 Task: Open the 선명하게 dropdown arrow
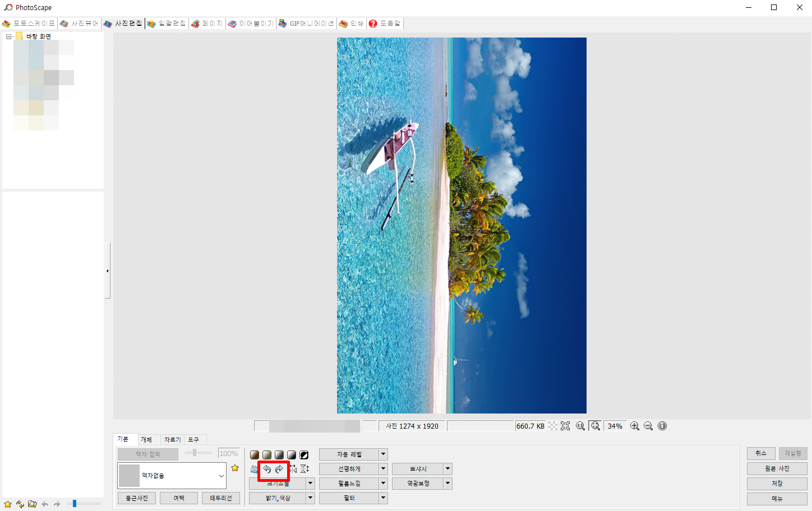384,469
